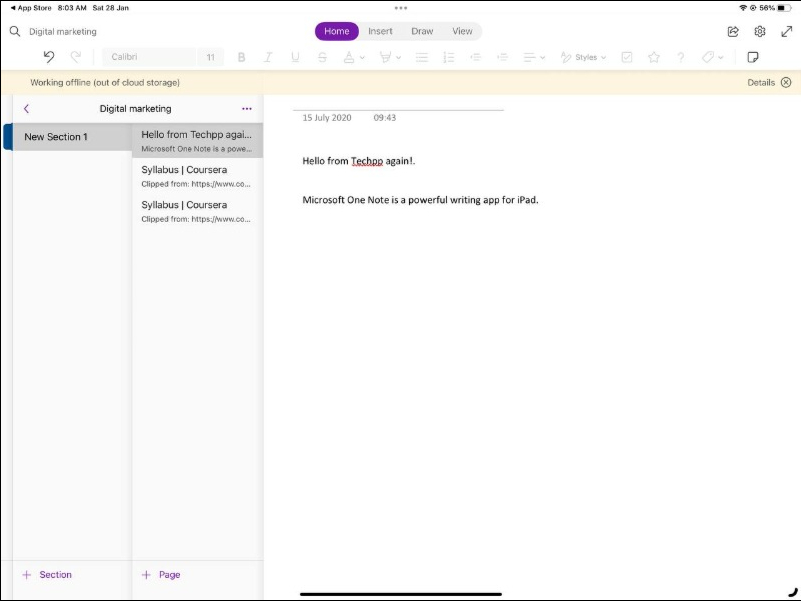801x601 pixels.
Task: Switch to the Draw tab
Action: [x=422, y=31]
